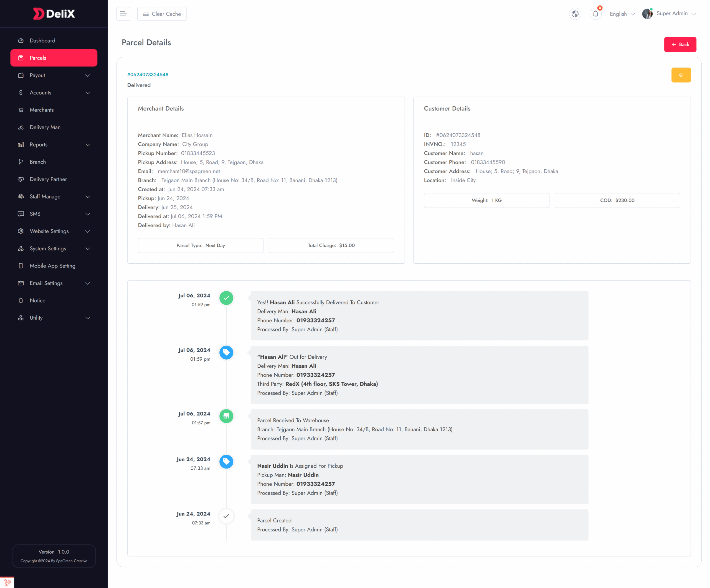
Task: Open the English language dropdown
Action: tap(622, 14)
